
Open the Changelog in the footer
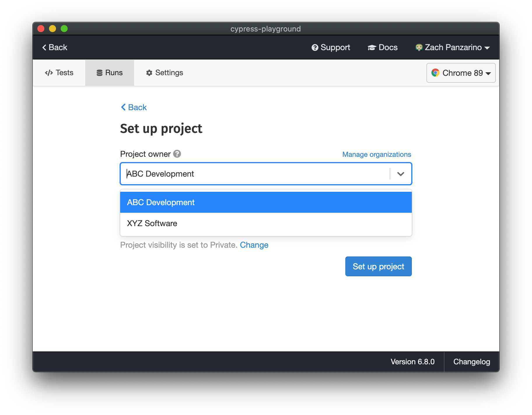coord(471,362)
